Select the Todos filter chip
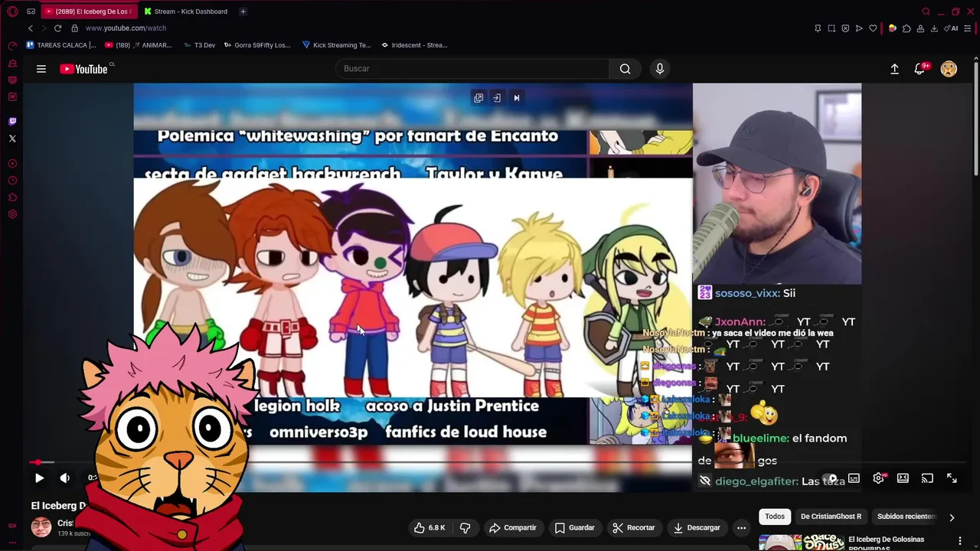980x551 pixels. [775, 517]
